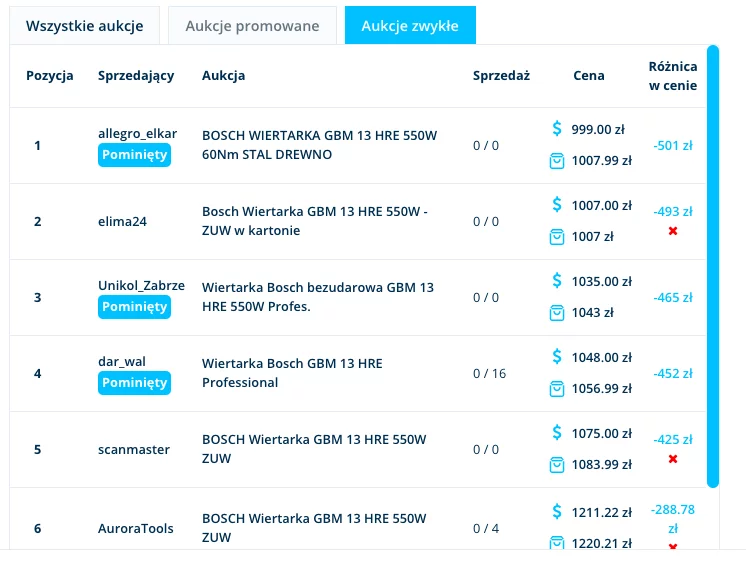The height and width of the screenshot is (565, 746).
Task: Open the Wszystkie aukcje tab
Action: [85, 26]
